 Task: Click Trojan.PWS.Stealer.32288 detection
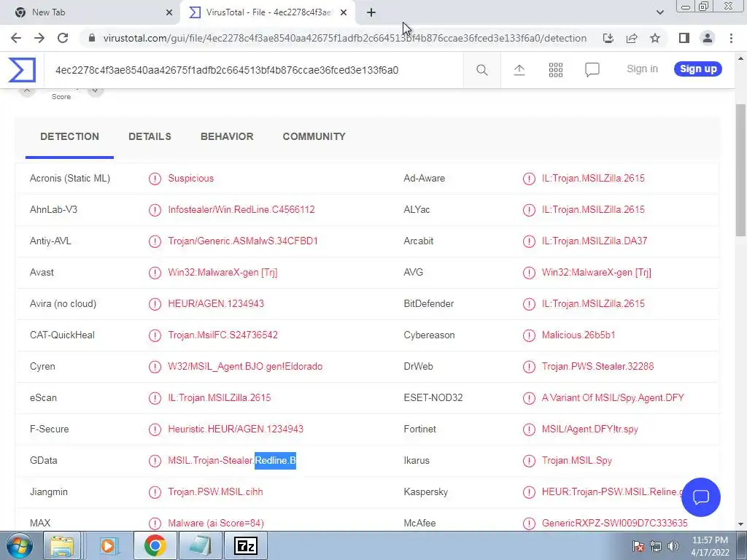click(x=597, y=367)
